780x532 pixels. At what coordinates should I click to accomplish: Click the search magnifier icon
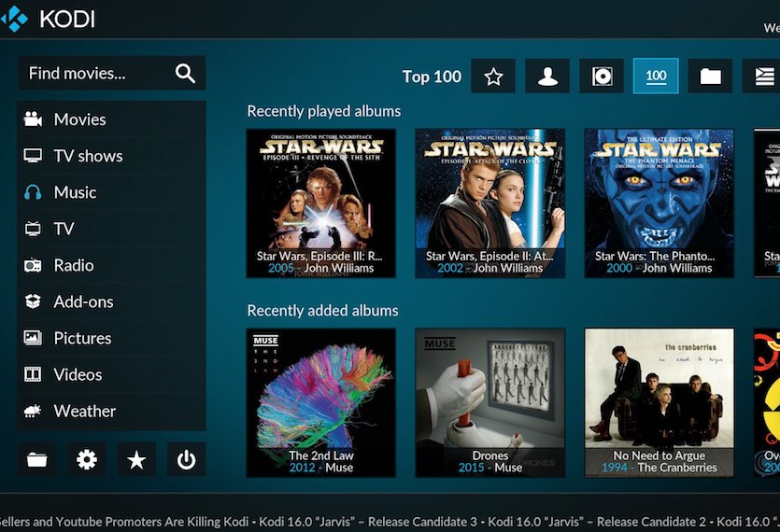[185, 74]
